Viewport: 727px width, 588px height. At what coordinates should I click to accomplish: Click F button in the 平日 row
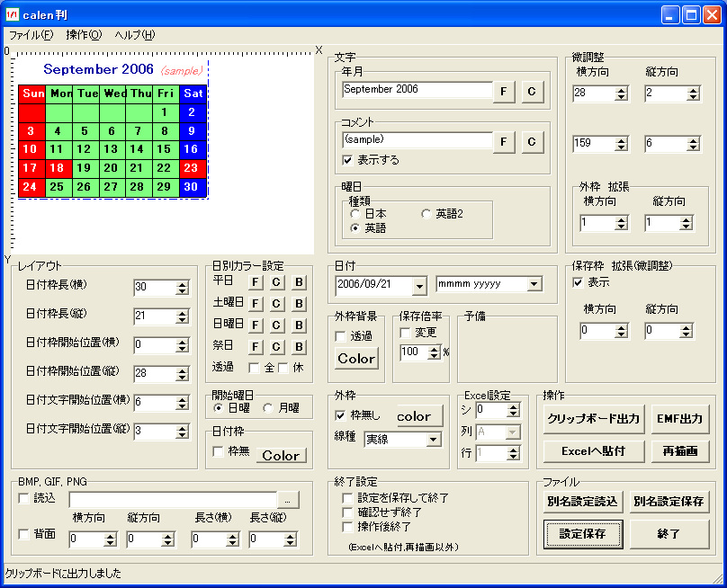[x=255, y=282]
